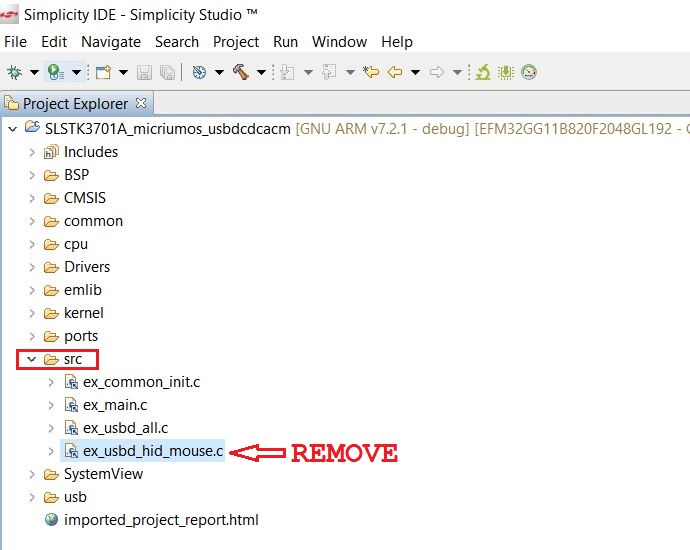Expand the cpu folder
The image size is (690, 550).
(x=32, y=244)
